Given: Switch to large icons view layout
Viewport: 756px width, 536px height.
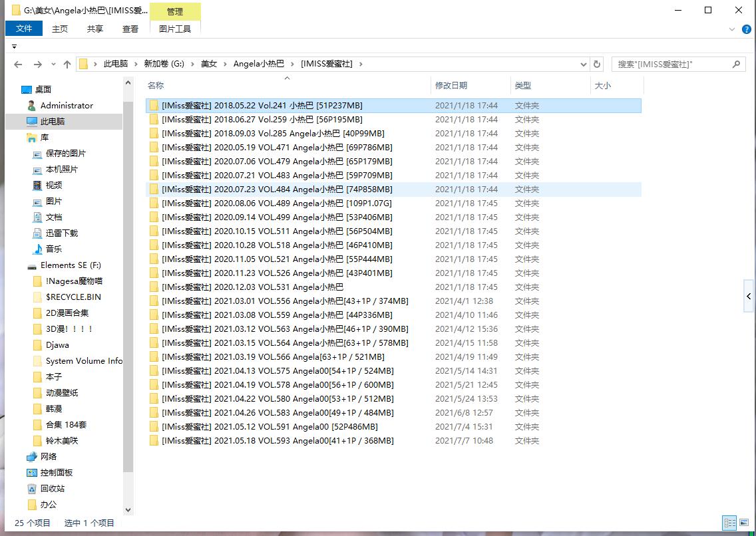Looking at the screenshot, I should 745,523.
